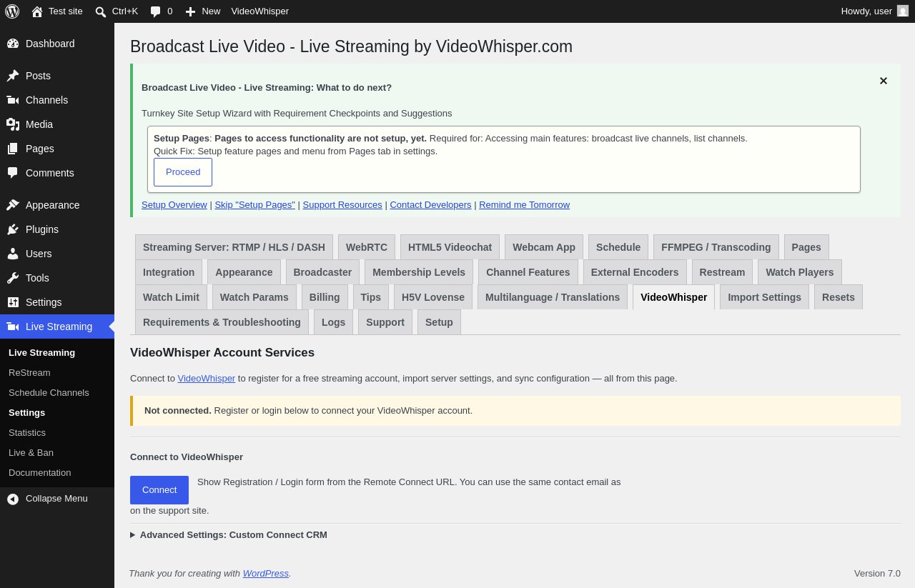Viewport: 915px width, 588px height.
Task: Click the Comments bubble icon in sidebar
Action: (x=13, y=173)
